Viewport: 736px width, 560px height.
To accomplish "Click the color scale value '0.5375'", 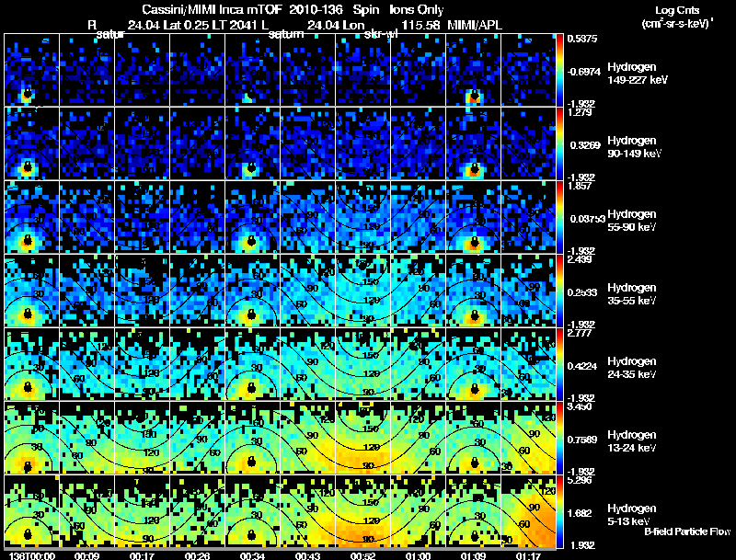I will click(x=582, y=39).
